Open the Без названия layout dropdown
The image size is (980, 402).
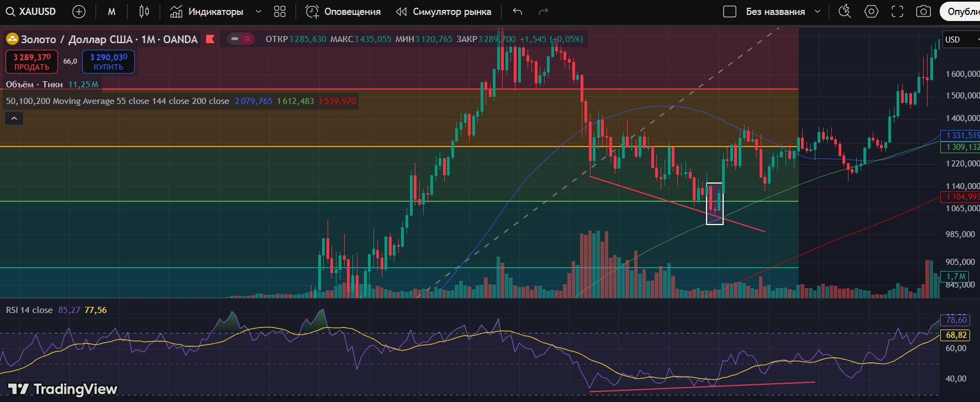point(818,12)
